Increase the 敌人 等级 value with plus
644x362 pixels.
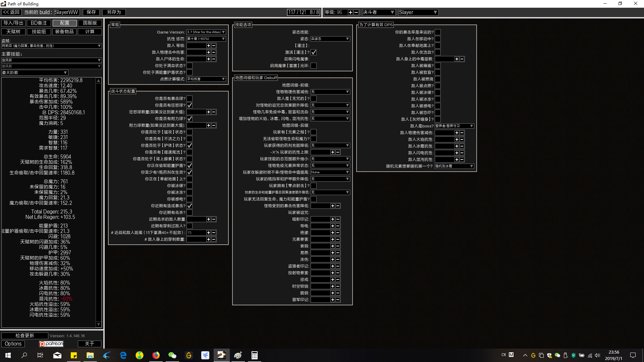[208, 46]
